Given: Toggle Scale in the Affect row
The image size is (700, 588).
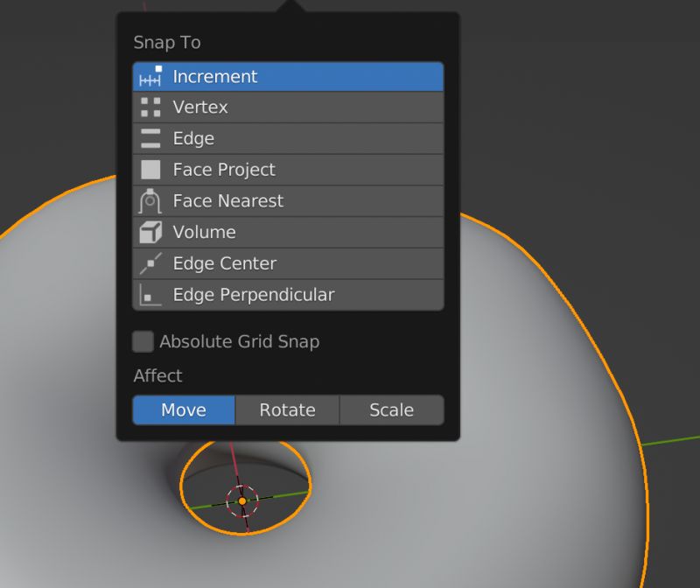Looking at the screenshot, I should [x=391, y=409].
